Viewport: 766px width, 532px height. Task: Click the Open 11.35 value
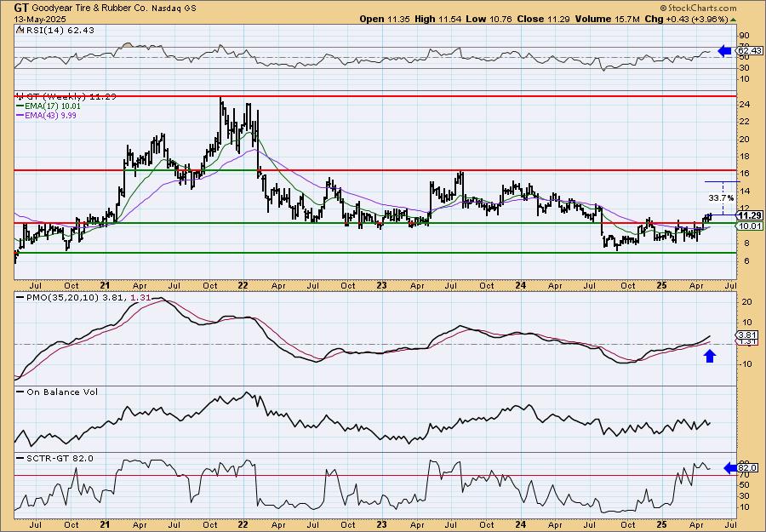pyautogui.click(x=386, y=19)
